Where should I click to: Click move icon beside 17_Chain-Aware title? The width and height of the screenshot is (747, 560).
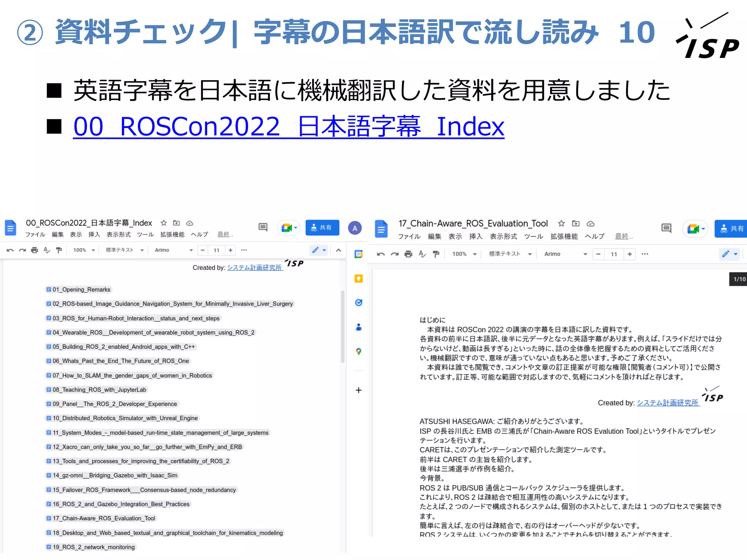click(x=576, y=223)
